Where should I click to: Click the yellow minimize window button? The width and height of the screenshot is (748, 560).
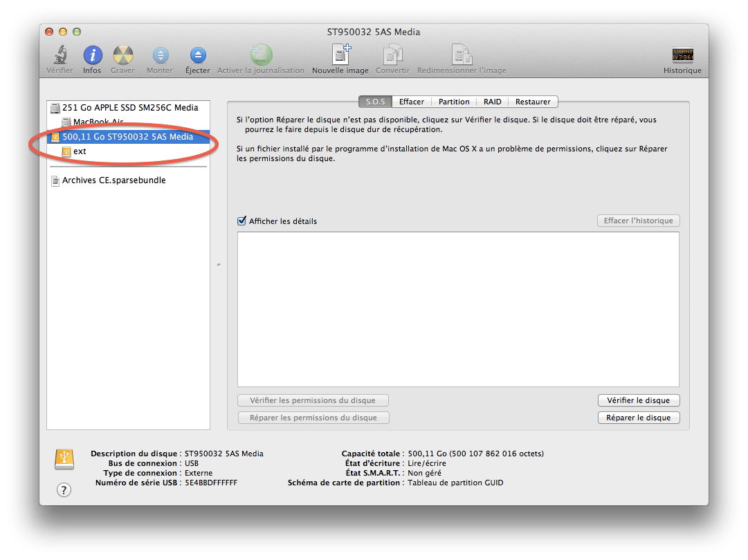tap(62, 32)
